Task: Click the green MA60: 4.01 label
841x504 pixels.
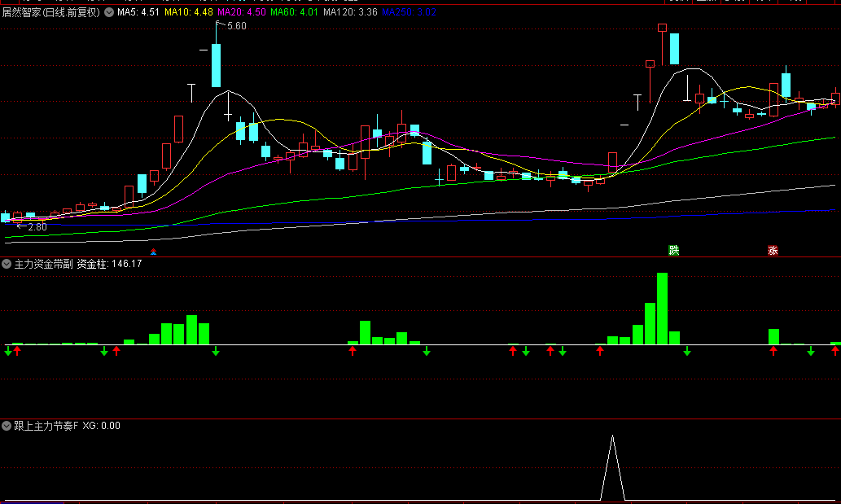Action: pos(294,12)
